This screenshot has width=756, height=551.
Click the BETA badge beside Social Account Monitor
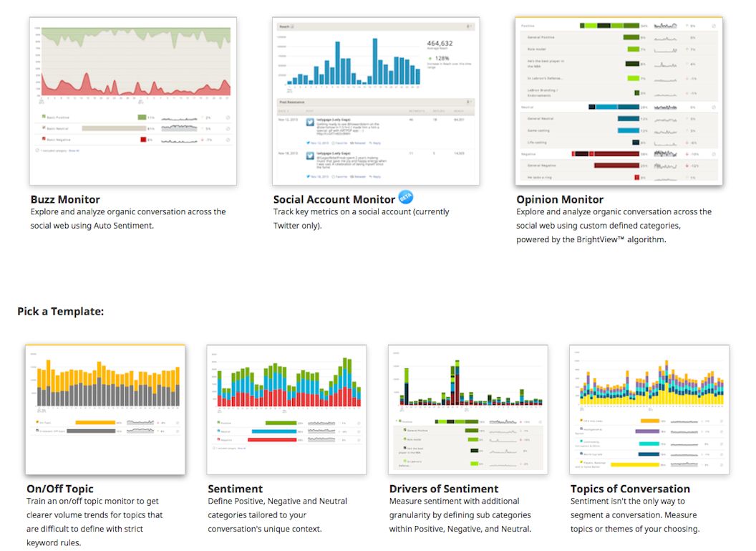click(406, 197)
